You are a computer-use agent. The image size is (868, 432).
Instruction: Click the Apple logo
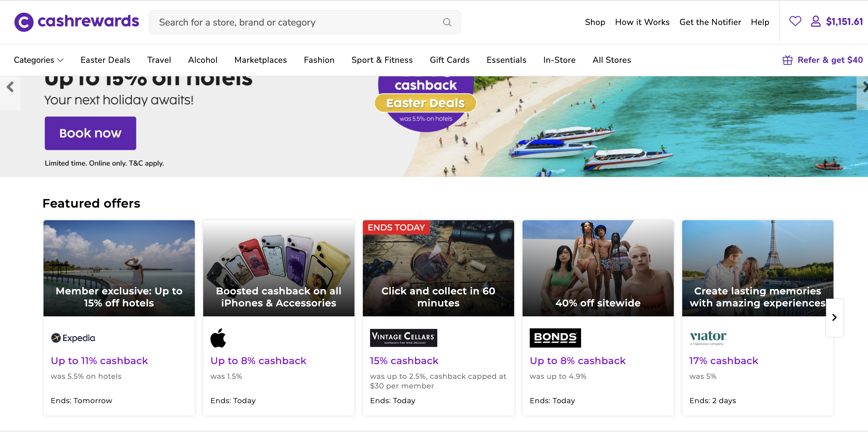tap(218, 338)
